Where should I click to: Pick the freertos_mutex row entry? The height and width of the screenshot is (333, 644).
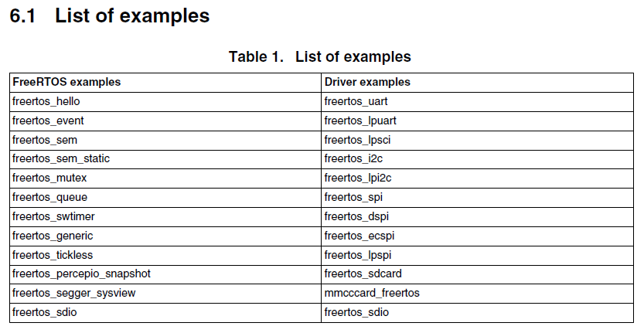49,178
